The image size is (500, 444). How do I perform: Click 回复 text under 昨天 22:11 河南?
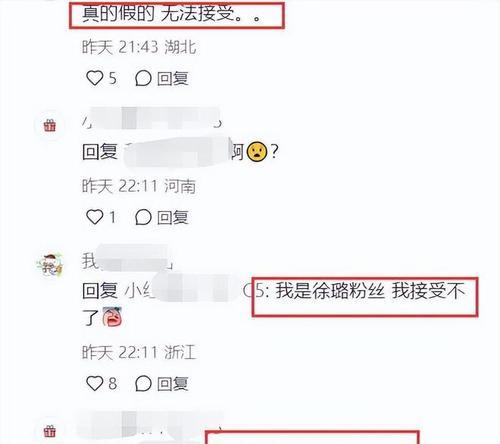[172, 218]
